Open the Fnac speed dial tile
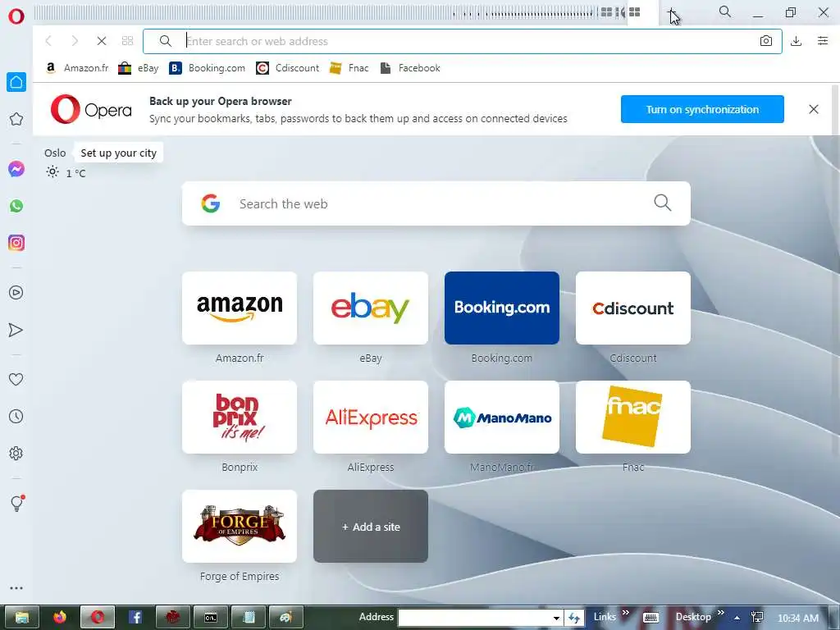 633,418
